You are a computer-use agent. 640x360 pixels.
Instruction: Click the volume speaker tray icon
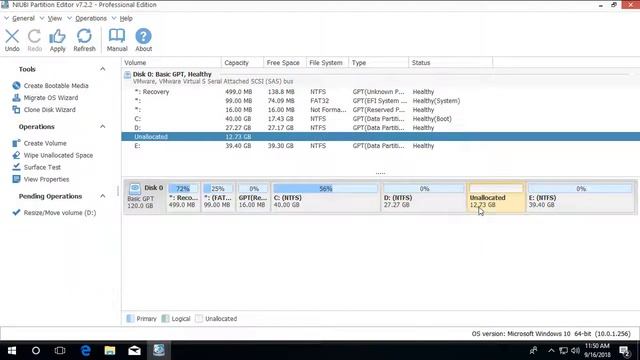point(576,351)
